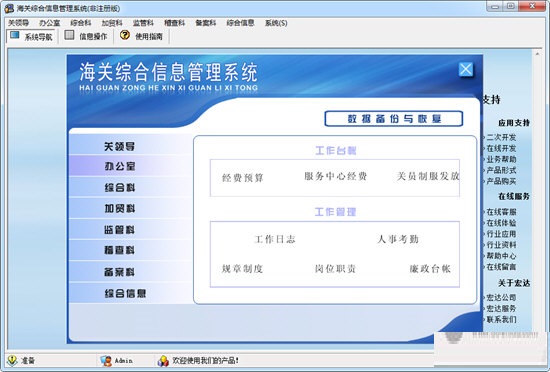Open the 稽查科 menu in the menu bar
Screen dimensions: 550x372
click(x=174, y=23)
